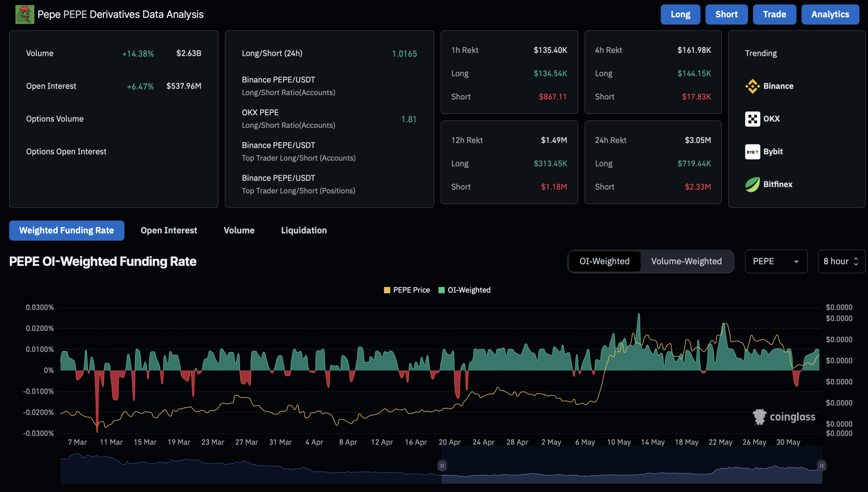Open Binance exchange icon in Trending
The image size is (868, 492).
(752, 86)
